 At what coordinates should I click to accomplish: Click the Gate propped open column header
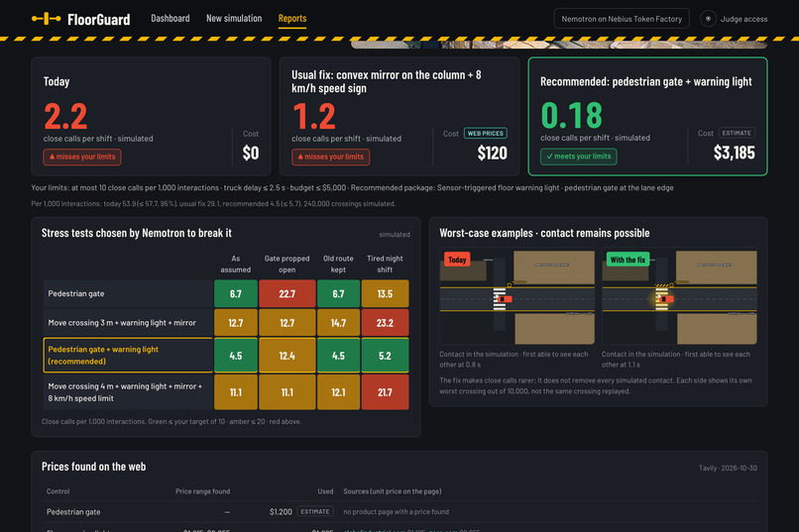click(286, 265)
